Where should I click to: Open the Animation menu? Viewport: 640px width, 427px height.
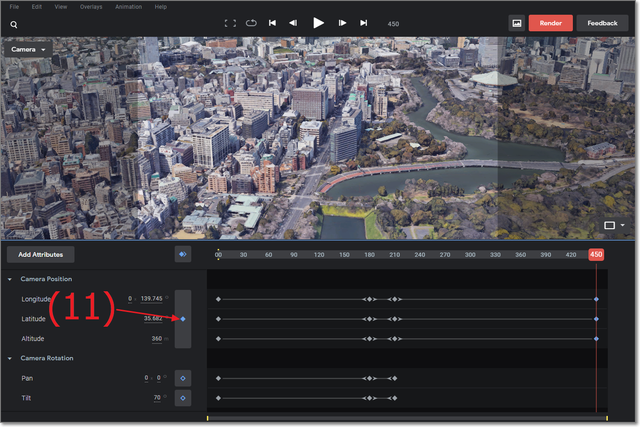point(128,6)
